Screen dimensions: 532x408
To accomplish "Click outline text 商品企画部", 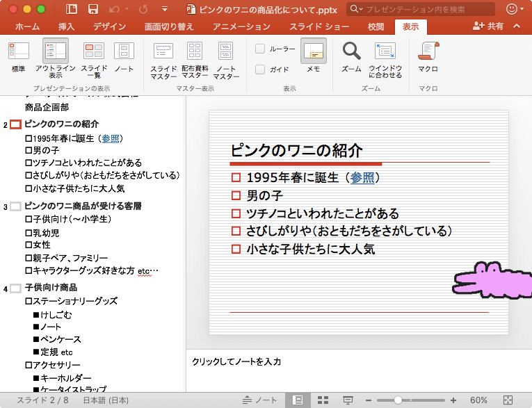I will click(x=47, y=107).
